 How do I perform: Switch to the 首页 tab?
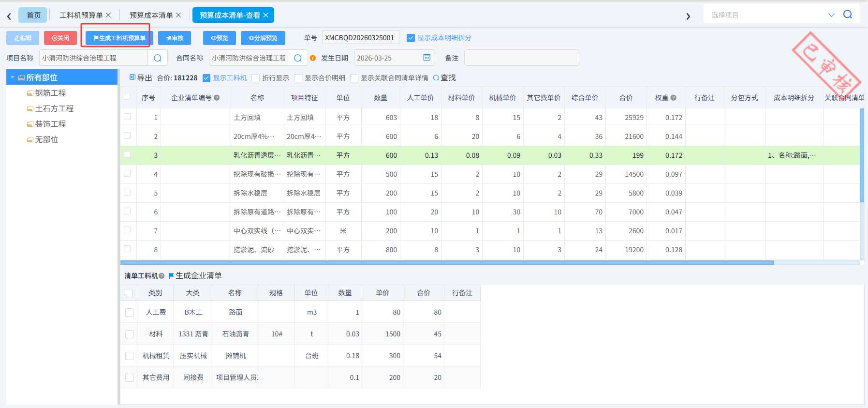click(33, 15)
